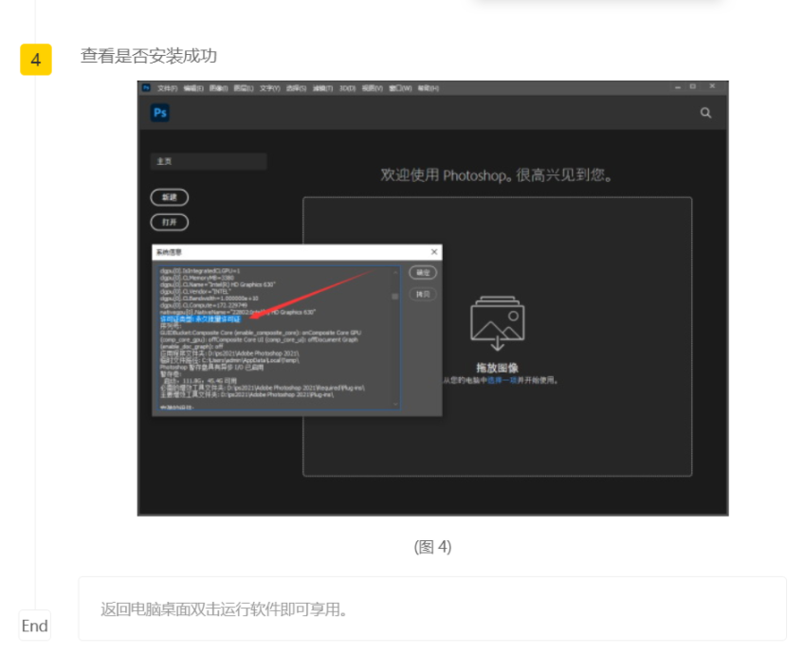Close the 系统信息 dialog
The width and height of the screenshot is (804, 672).
tap(434, 252)
